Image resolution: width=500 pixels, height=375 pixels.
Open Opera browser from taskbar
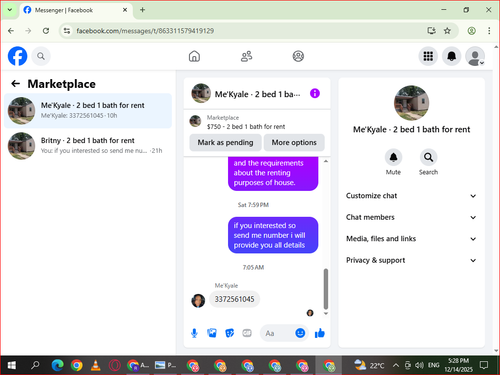pyautogui.click(x=115, y=365)
